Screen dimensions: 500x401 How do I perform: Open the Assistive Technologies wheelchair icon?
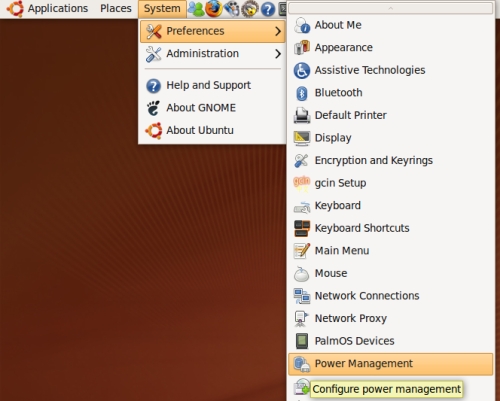302,70
